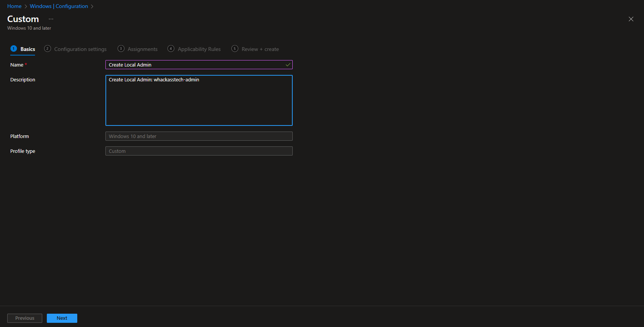Click the green validation checkmark in Name
This screenshot has height=327, width=644.
click(x=288, y=65)
